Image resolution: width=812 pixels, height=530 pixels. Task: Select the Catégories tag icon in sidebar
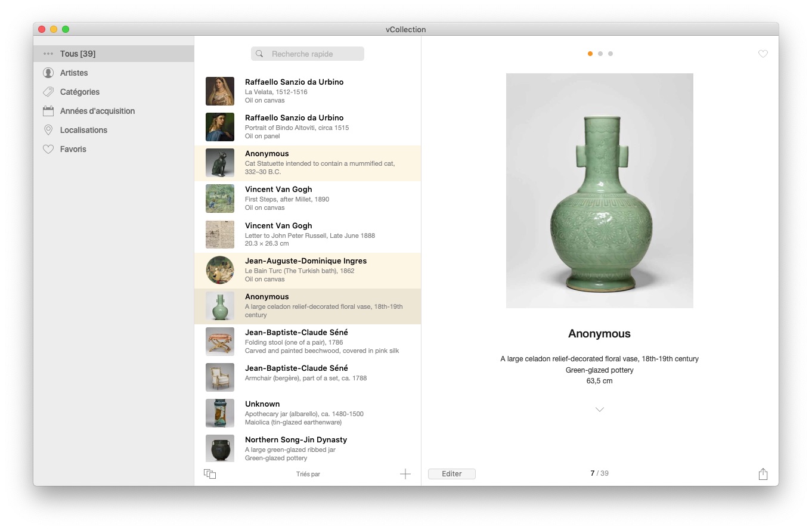(x=48, y=91)
